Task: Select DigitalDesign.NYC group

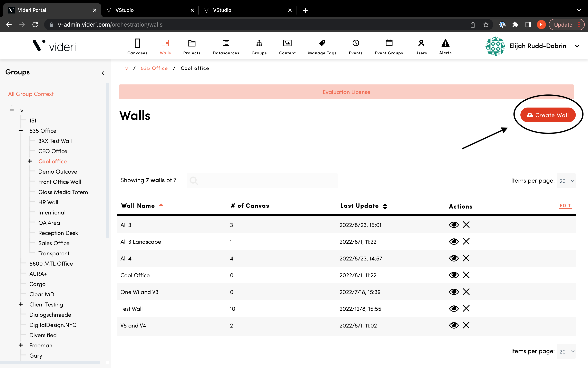Action: [53, 325]
